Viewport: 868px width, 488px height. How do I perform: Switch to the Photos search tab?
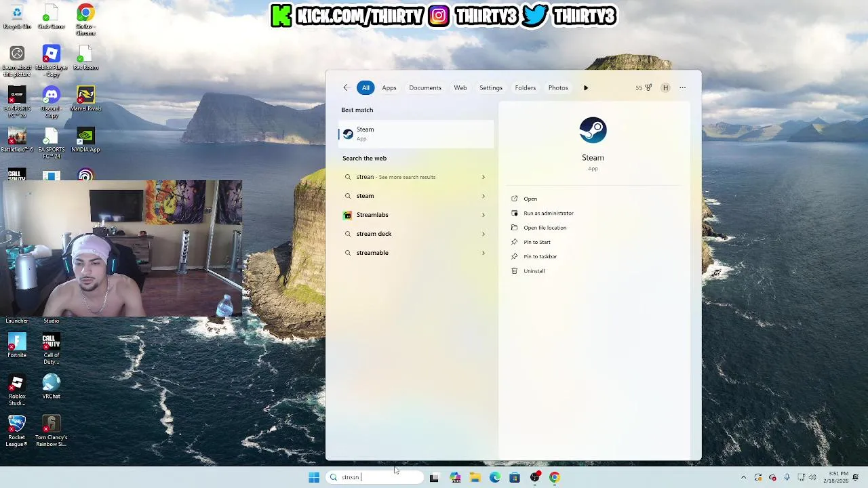558,87
